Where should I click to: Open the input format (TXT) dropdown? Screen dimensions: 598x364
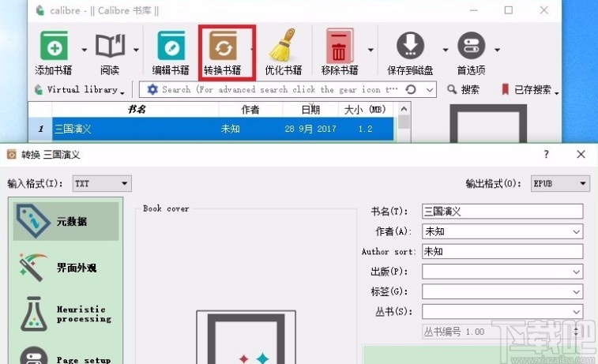[x=102, y=183]
